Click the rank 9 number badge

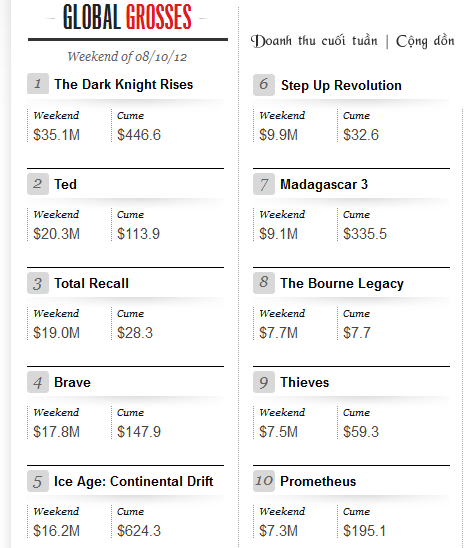(x=264, y=382)
